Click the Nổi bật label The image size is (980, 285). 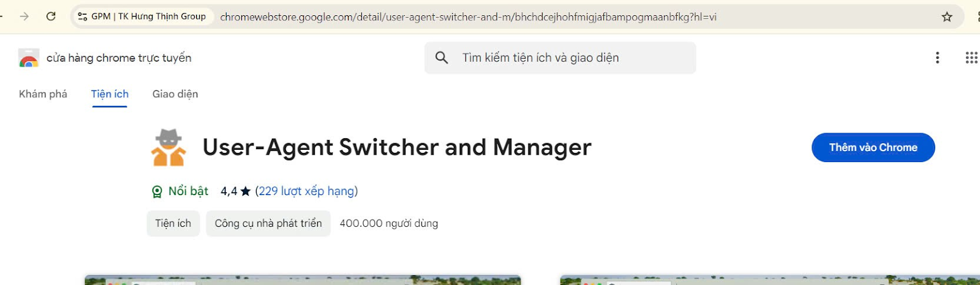pos(188,191)
